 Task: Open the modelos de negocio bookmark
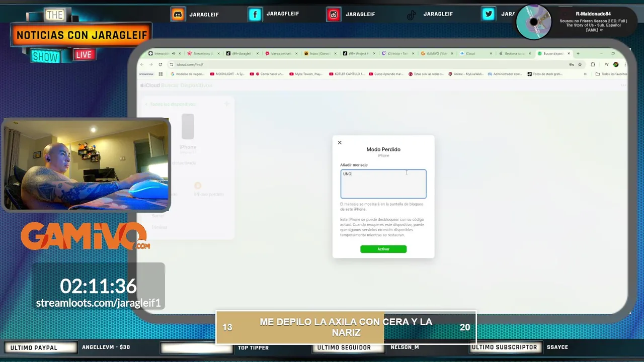pyautogui.click(x=187, y=74)
